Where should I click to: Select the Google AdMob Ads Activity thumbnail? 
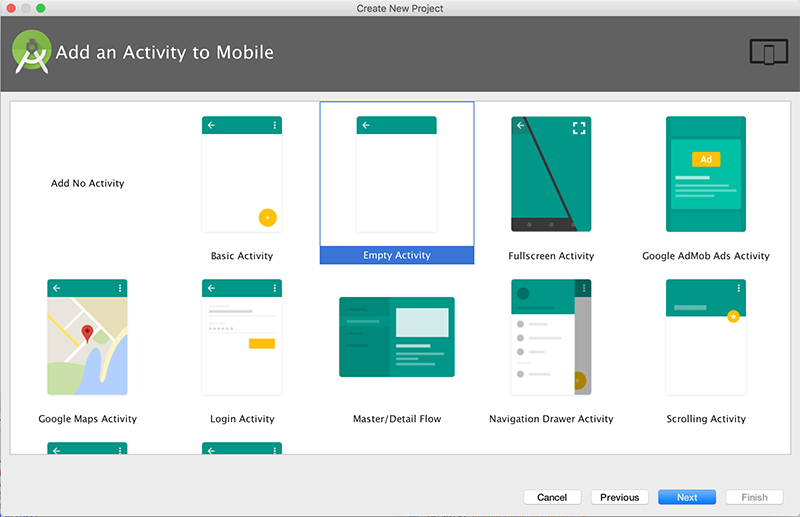(x=706, y=175)
